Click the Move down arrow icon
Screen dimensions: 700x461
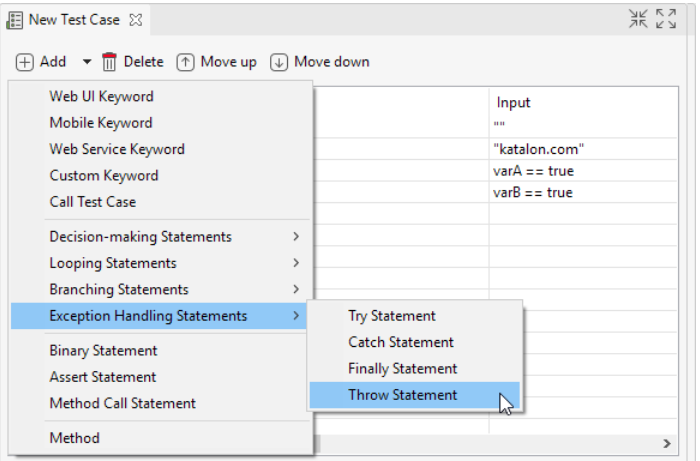click(279, 62)
